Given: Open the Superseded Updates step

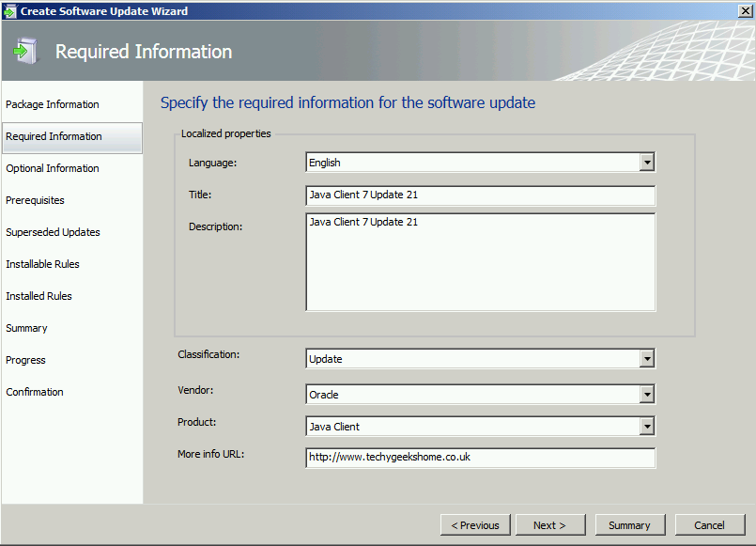Looking at the screenshot, I should point(53,232).
